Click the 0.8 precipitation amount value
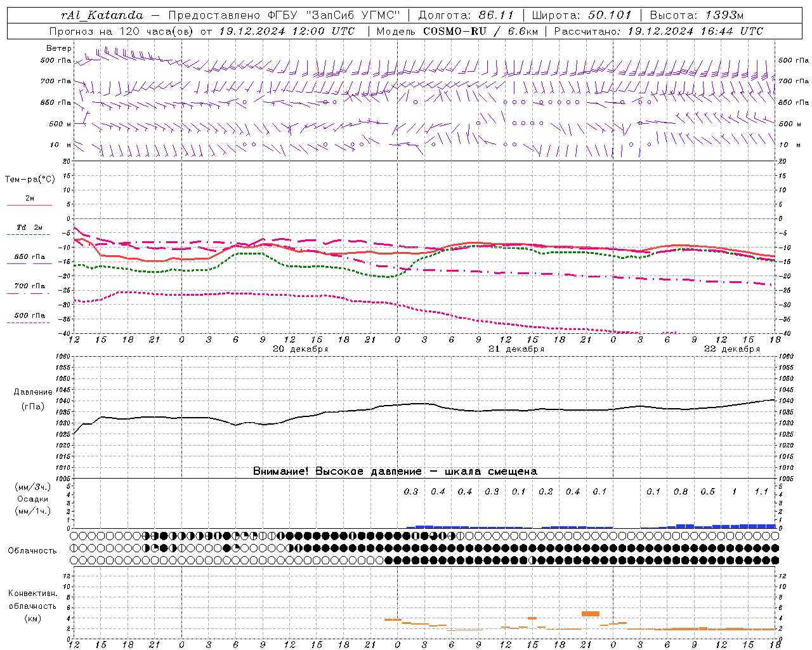The height and width of the screenshot is (650, 812). [x=681, y=491]
